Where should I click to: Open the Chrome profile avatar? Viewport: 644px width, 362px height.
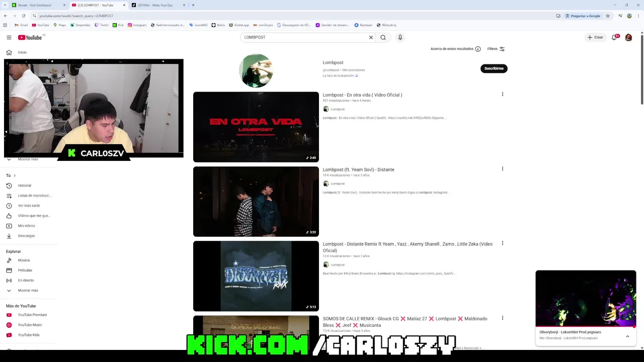coord(629,16)
